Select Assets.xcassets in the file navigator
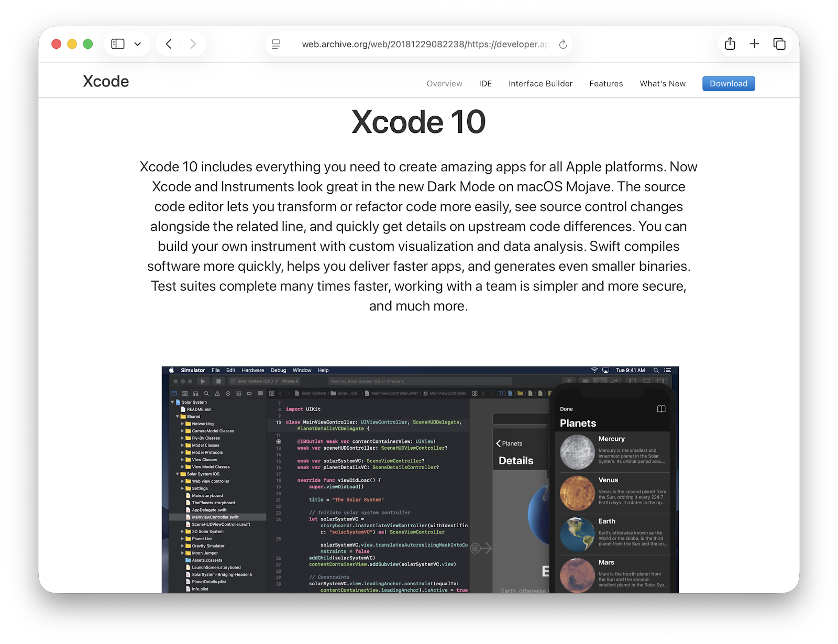 pyautogui.click(x=204, y=560)
